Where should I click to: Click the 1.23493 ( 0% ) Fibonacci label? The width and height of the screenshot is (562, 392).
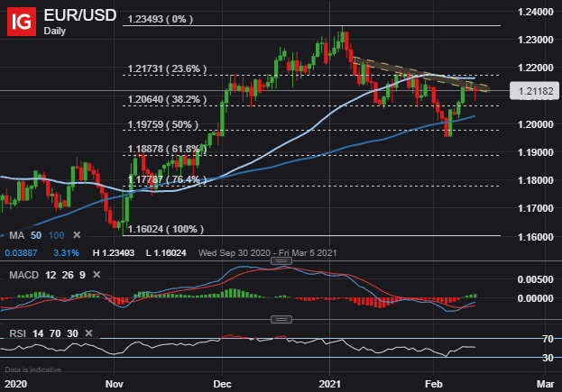point(161,19)
